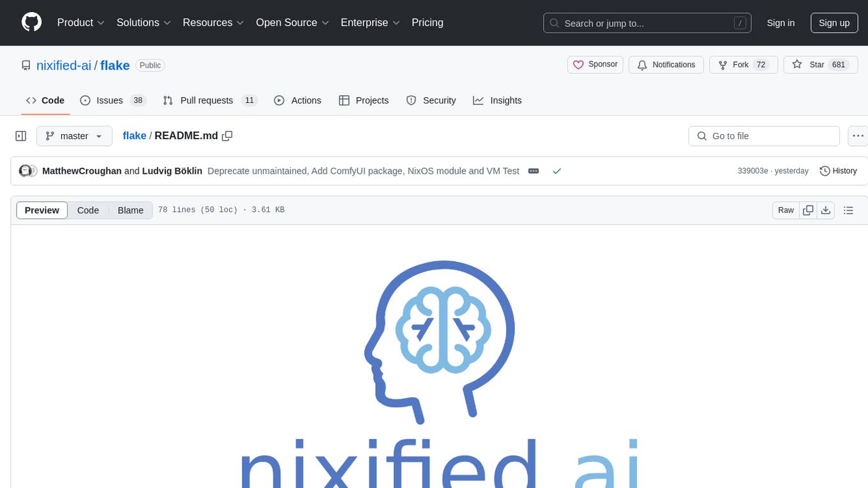This screenshot has height=488, width=868.
Task: Expand the Resources menu
Action: [x=213, y=22]
